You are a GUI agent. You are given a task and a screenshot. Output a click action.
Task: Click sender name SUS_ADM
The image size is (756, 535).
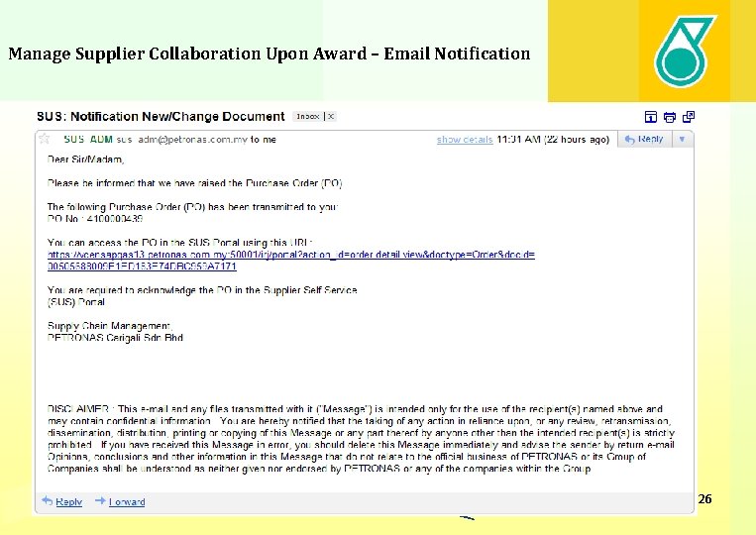(88, 140)
